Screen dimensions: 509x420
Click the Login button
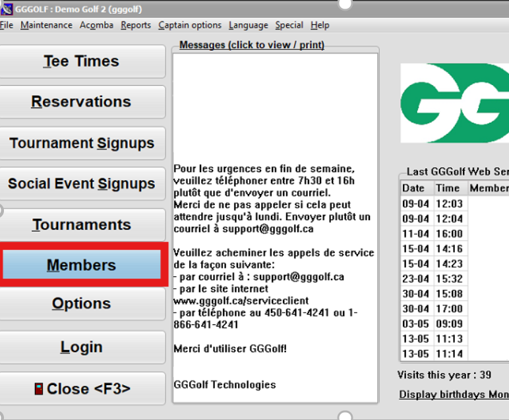pyautogui.click(x=82, y=347)
